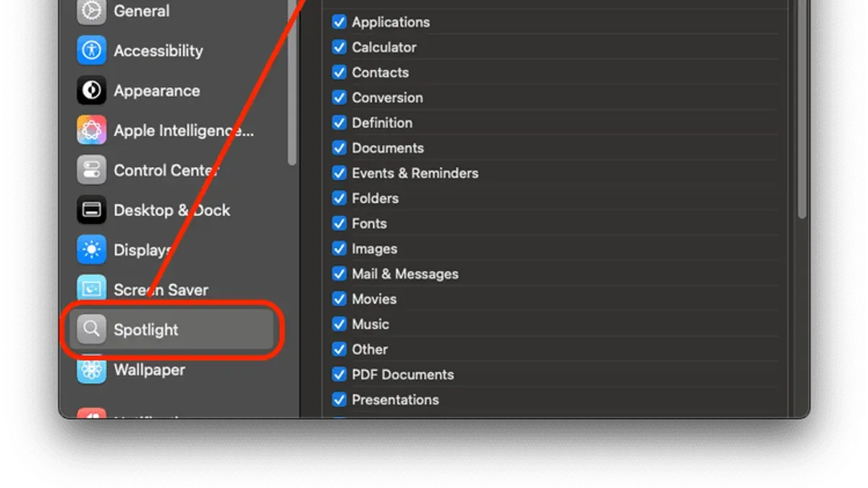
Task: Select Appearance in the sidebar
Action: [157, 91]
